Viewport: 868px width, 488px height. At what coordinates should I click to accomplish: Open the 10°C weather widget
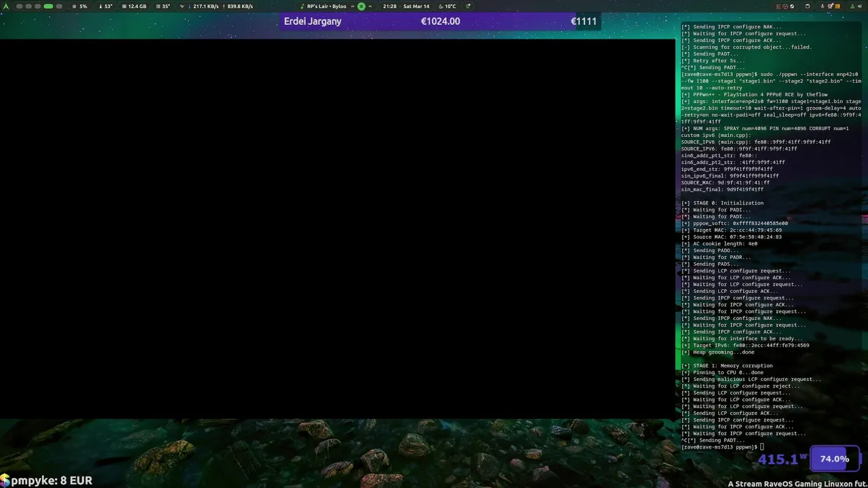tap(446, 6)
